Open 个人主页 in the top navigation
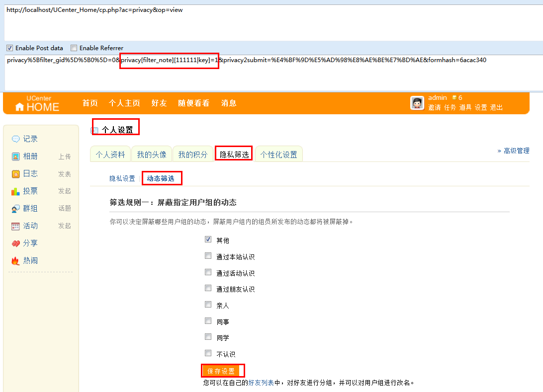Screen dimensions: 543x392 [124, 103]
